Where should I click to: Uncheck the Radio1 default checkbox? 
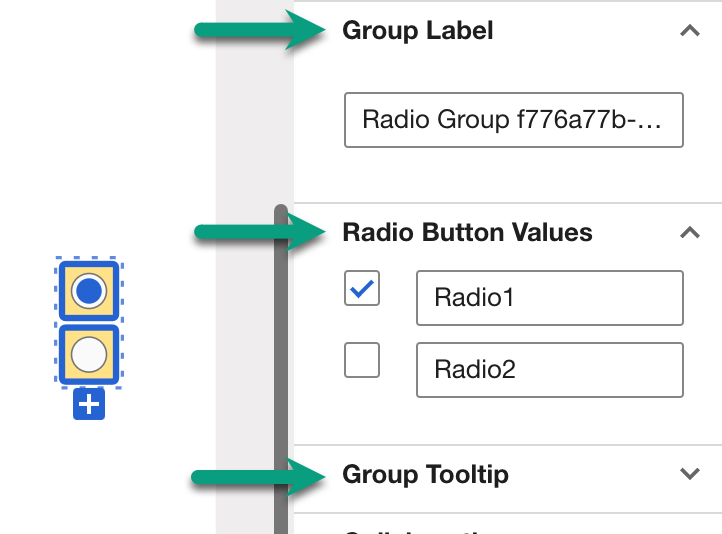point(362,289)
